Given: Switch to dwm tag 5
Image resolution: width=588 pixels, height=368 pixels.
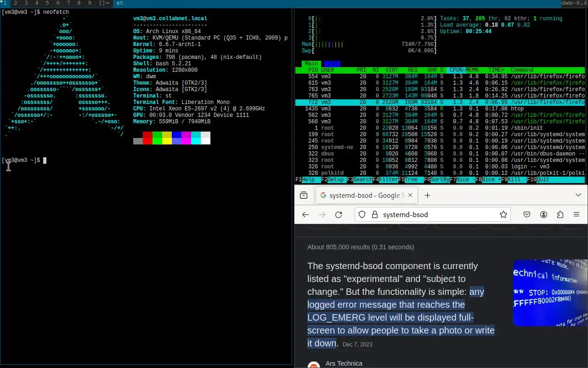Looking at the screenshot, I should (47, 3).
